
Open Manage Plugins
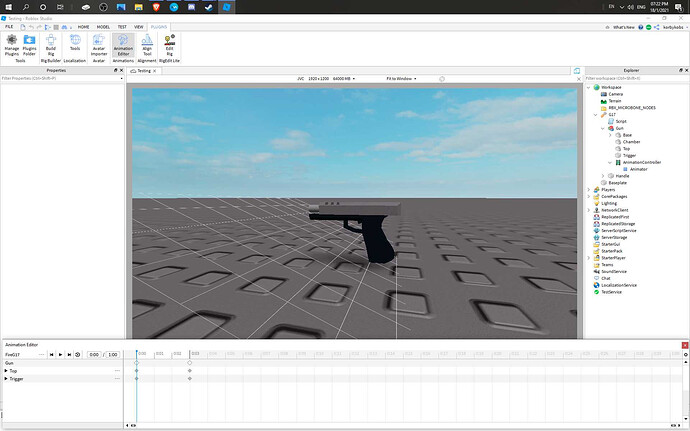coord(12,45)
